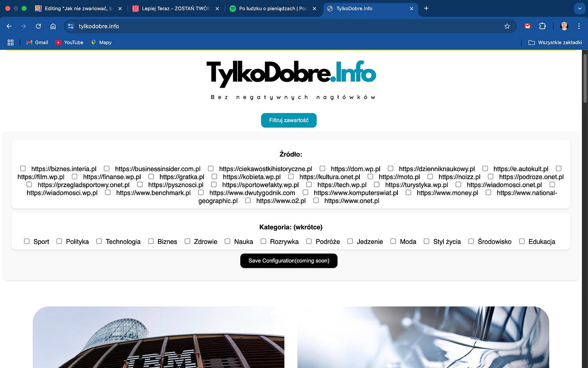Click the Filtruj zawartość button
Image resolution: width=588 pixels, height=368 pixels.
tap(289, 120)
